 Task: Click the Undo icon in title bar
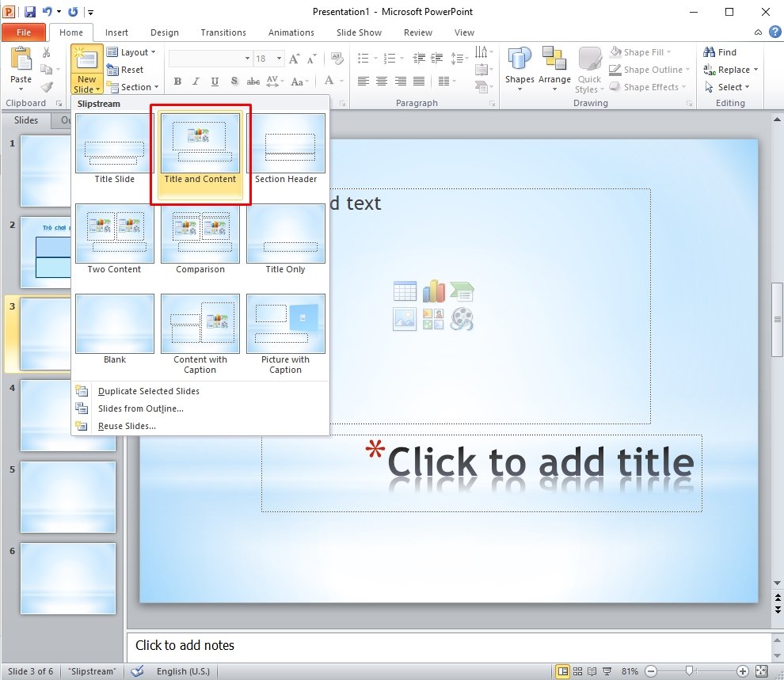[x=47, y=11]
